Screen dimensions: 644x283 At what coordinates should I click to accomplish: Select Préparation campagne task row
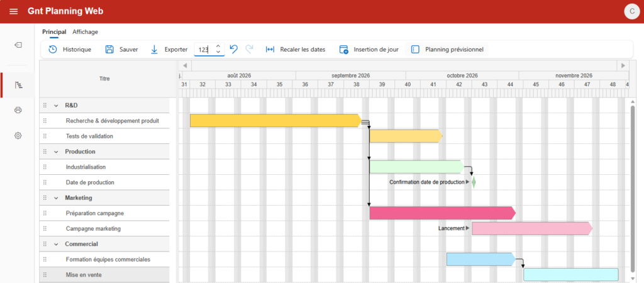click(104, 213)
